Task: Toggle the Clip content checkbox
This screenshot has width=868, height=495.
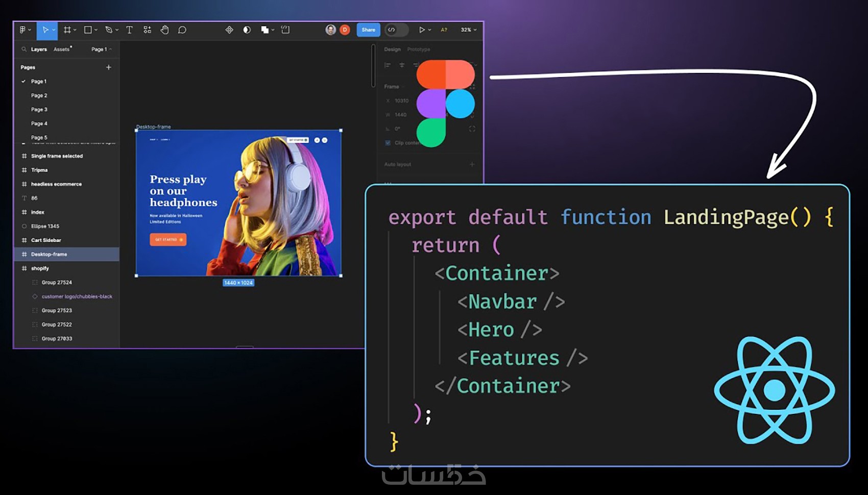Action: click(388, 143)
